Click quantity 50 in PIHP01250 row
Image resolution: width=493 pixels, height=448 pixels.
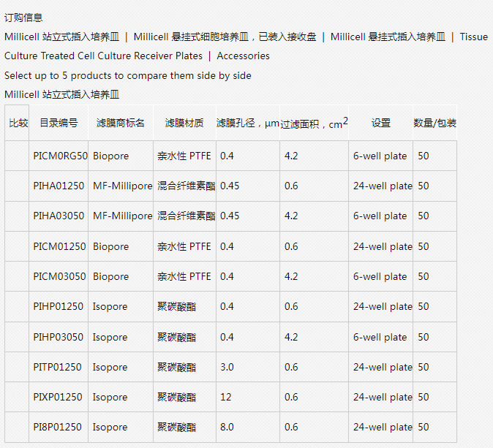[424, 306]
